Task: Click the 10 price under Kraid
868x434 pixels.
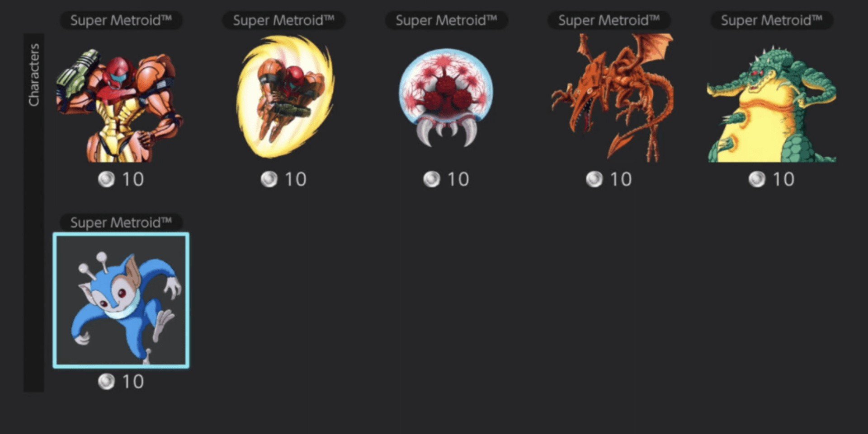Action: click(783, 179)
